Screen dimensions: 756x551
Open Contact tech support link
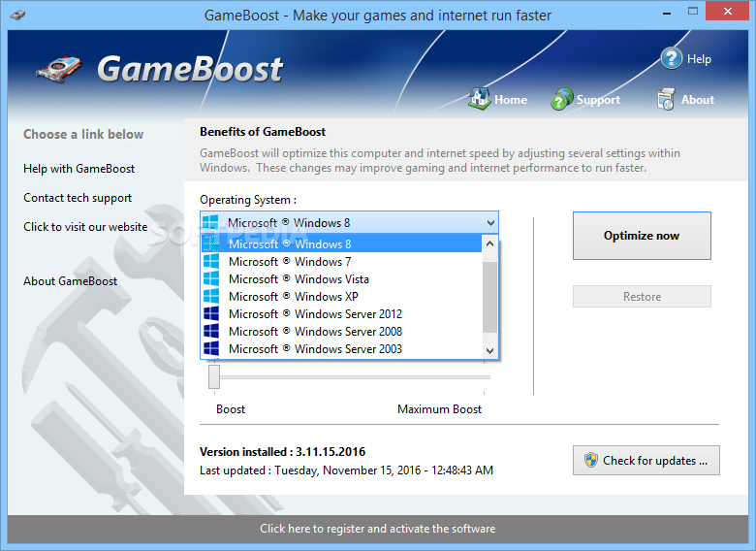click(78, 198)
